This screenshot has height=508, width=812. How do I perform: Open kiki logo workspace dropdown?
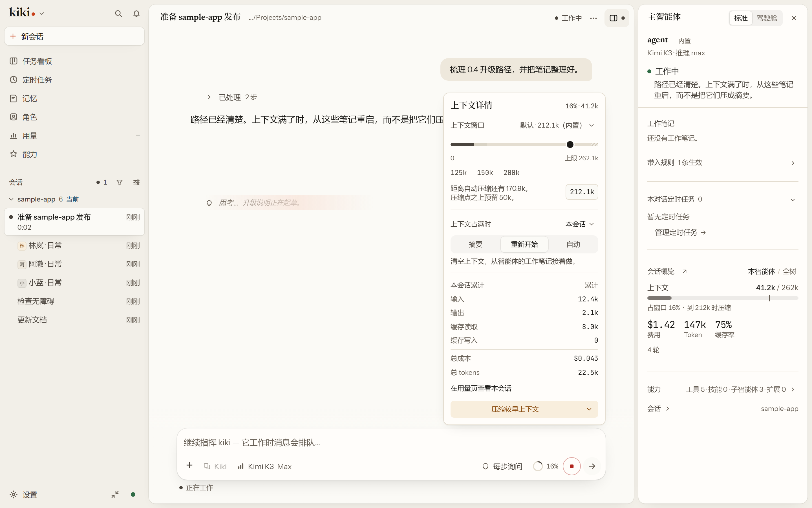tap(27, 14)
